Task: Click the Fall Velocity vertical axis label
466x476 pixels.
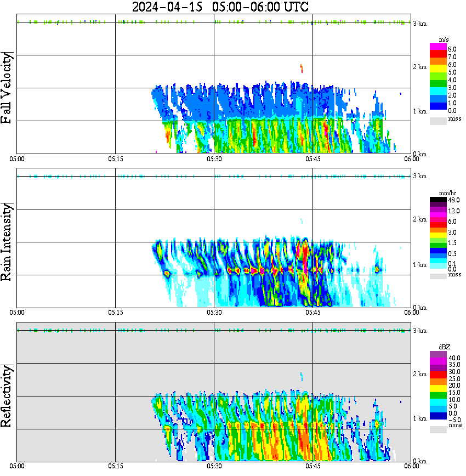Action: 7,88
